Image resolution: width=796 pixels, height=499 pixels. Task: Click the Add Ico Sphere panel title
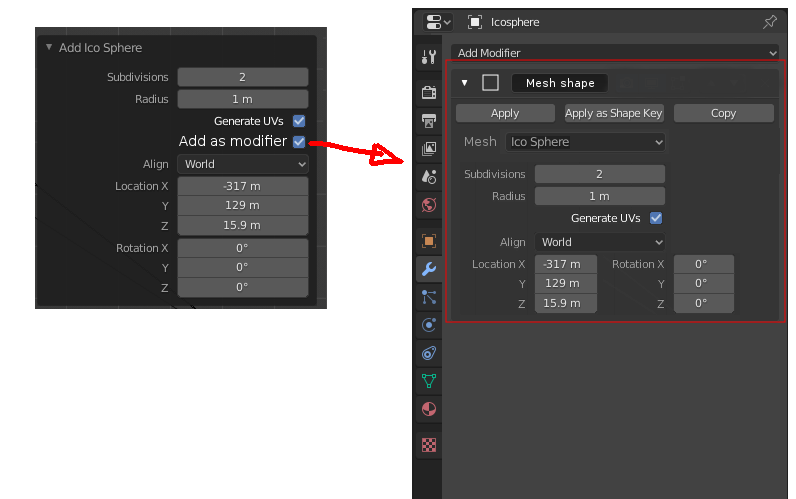coord(101,48)
